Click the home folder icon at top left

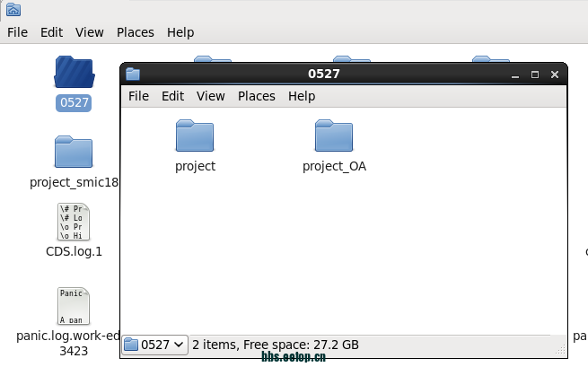point(13,10)
